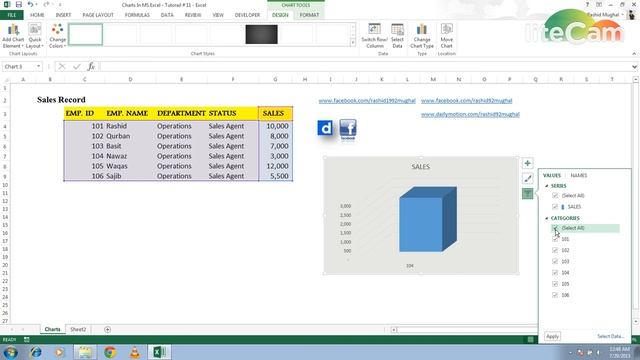The height and width of the screenshot is (360, 640).
Task: Select the first chart style thumbnail
Action: tap(85, 34)
